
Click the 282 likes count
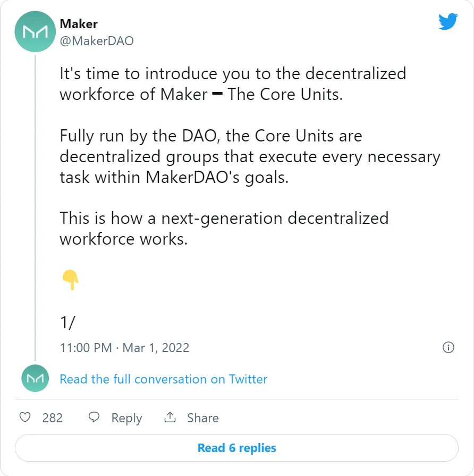coord(53,418)
